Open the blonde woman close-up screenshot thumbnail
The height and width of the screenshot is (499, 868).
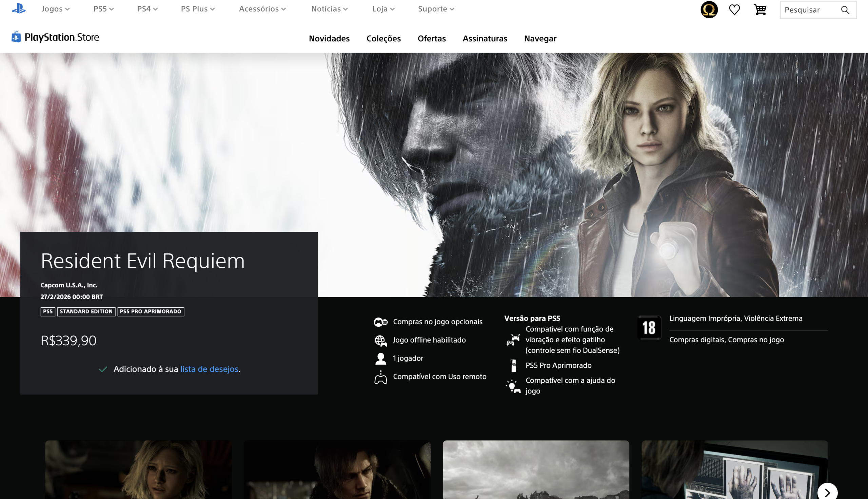pos(138,469)
